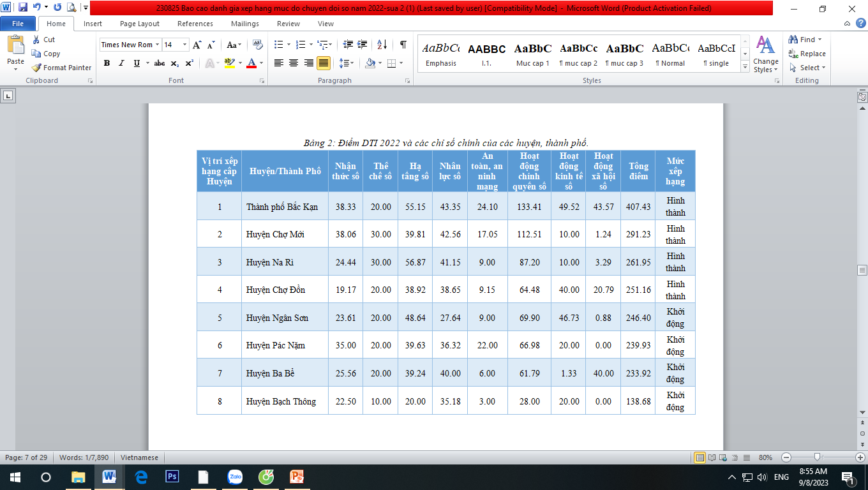Viewport: 868px width, 490px height.
Task: Click the 80% zoom level button
Action: tap(765, 457)
